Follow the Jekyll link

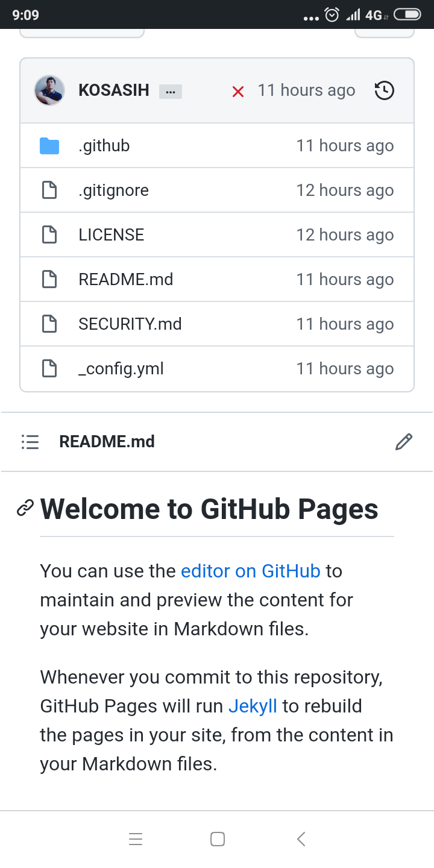(253, 706)
